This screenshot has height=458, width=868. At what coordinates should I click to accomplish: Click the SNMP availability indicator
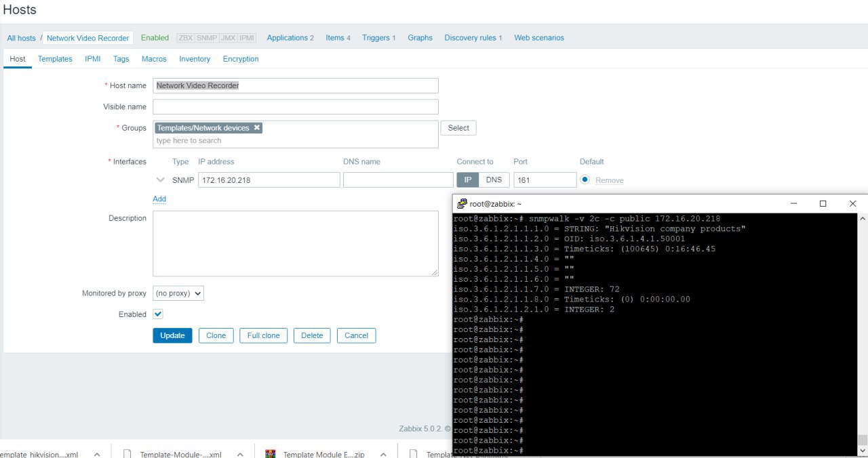pyautogui.click(x=206, y=38)
